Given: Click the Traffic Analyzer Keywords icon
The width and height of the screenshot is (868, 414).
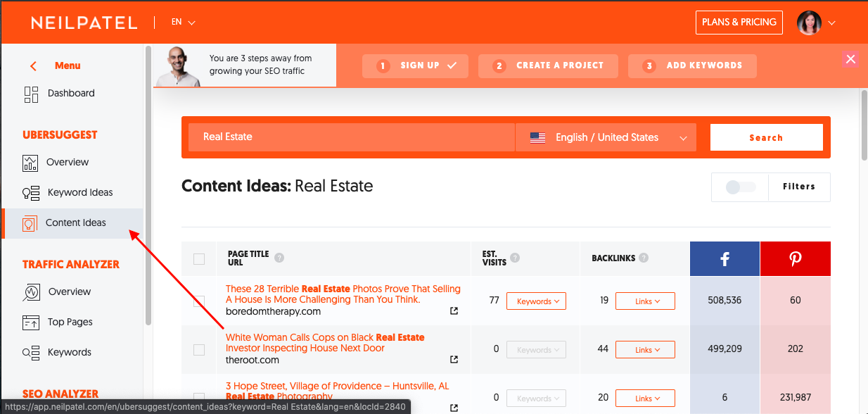Looking at the screenshot, I should click(x=31, y=353).
